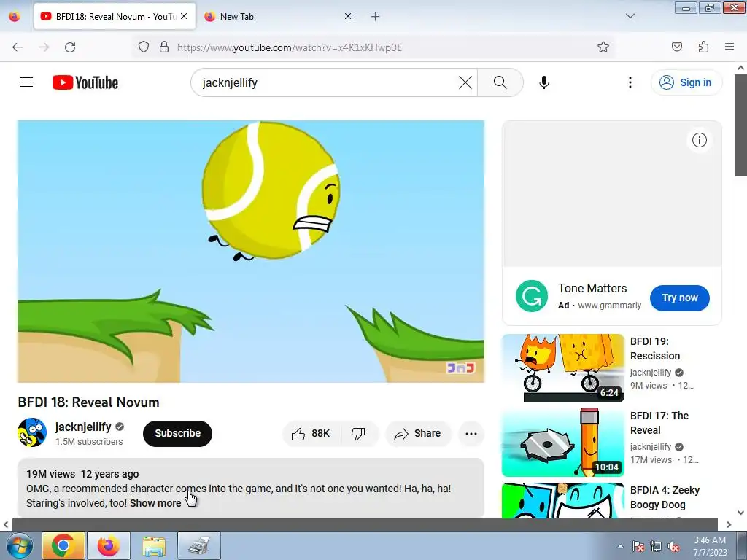Open Windows Explorer on taskbar
The width and height of the screenshot is (747, 560).
pyautogui.click(x=154, y=545)
